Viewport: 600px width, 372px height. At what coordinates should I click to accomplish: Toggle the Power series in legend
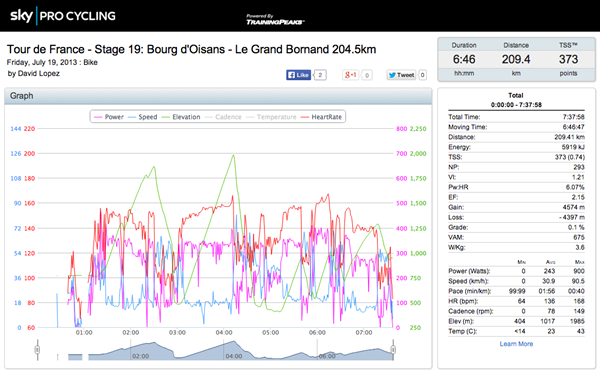pos(109,117)
